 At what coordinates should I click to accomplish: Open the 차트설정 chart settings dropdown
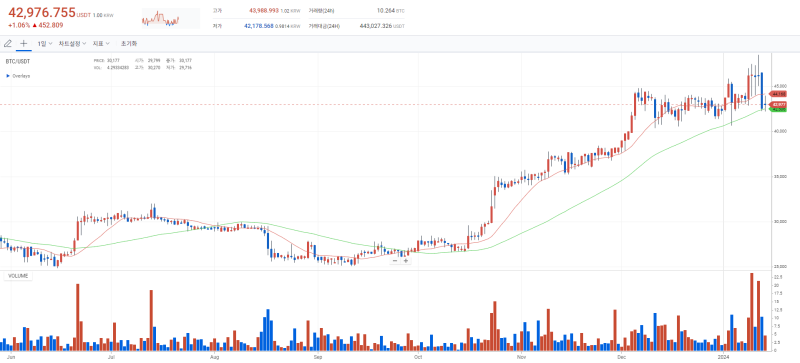[x=72, y=44]
